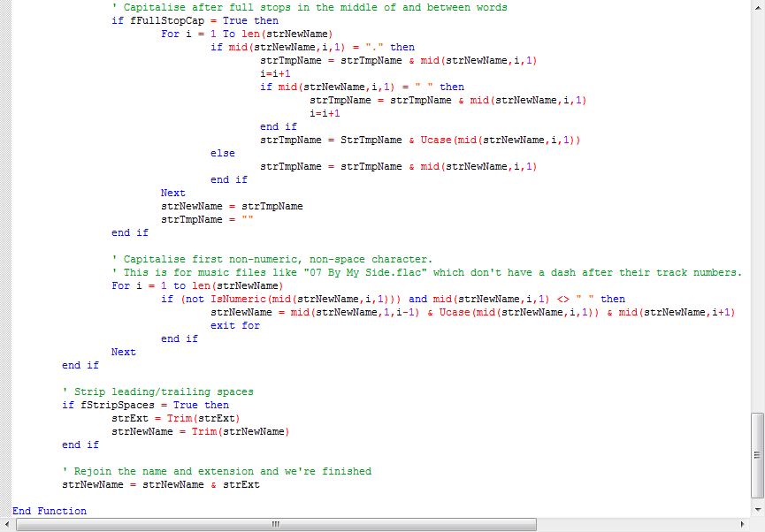Click the horizontal scrollbar right arrow

pyautogui.click(x=743, y=524)
